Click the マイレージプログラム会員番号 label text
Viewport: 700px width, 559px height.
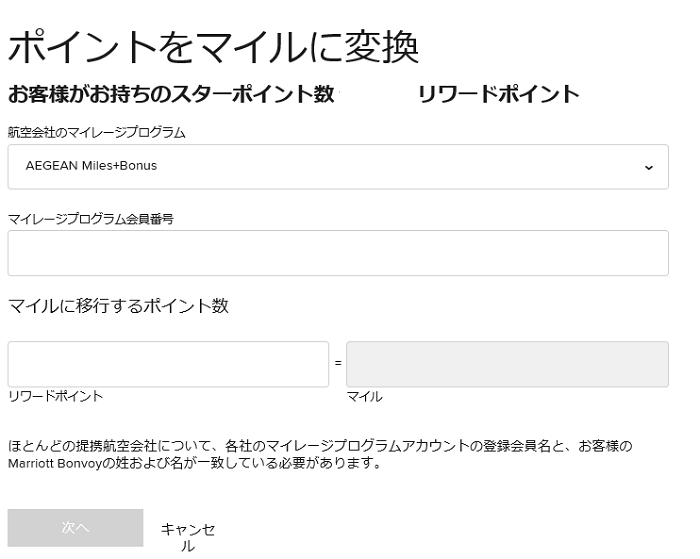(91, 219)
